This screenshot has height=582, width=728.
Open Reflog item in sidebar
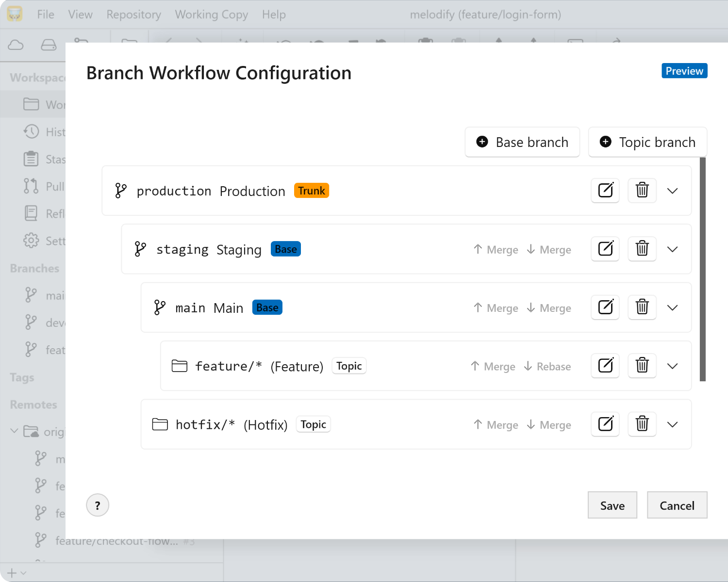coord(44,213)
